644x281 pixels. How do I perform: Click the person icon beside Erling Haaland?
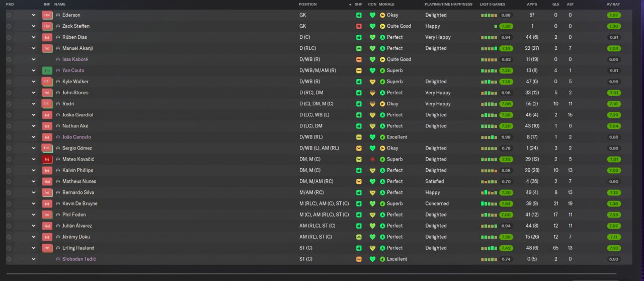click(58, 248)
